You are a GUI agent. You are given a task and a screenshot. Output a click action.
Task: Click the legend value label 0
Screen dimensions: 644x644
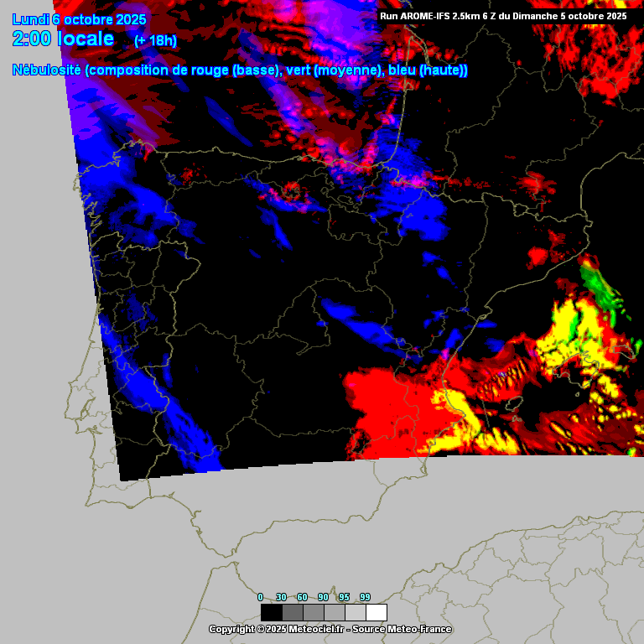coord(260,597)
